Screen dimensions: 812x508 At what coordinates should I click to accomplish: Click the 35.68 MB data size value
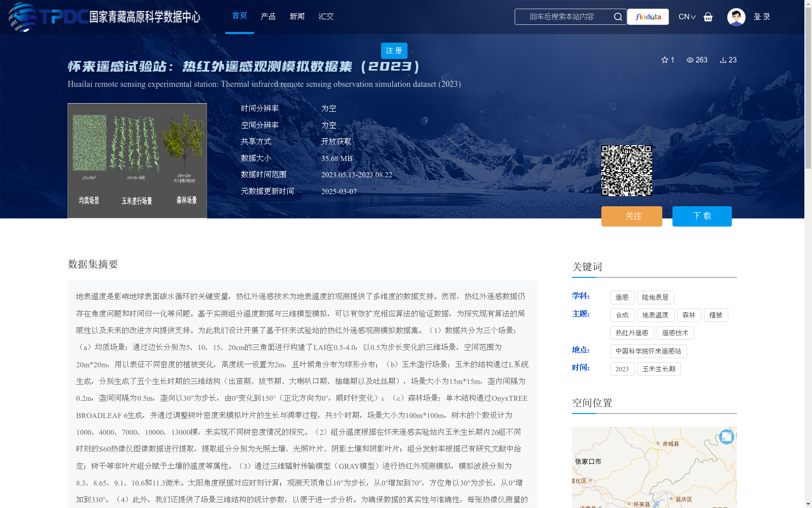pyautogui.click(x=336, y=158)
